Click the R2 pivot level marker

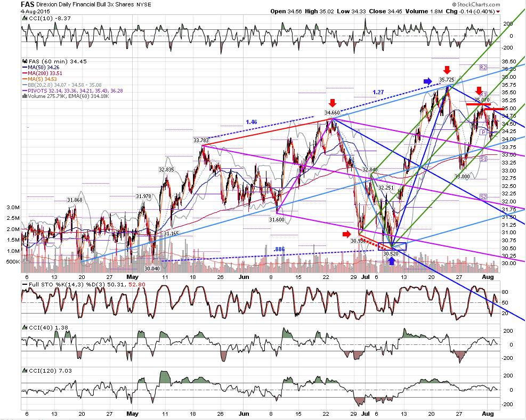tap(483, 68)
